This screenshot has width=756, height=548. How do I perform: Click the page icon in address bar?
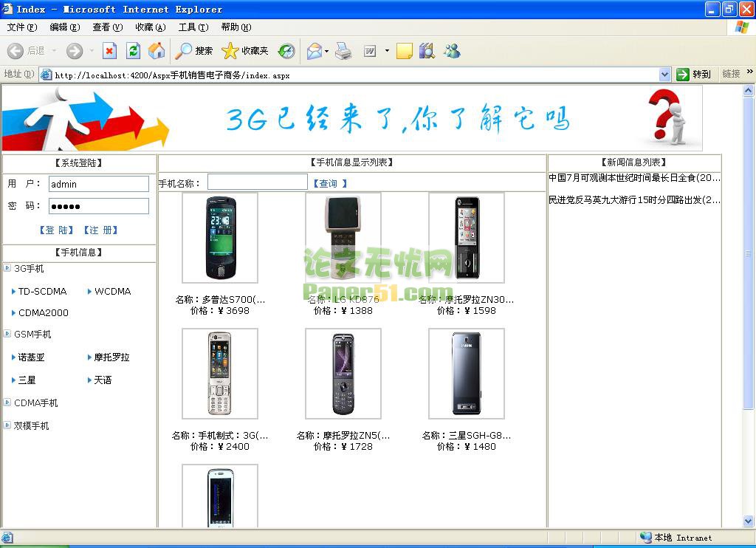[46, 75]
